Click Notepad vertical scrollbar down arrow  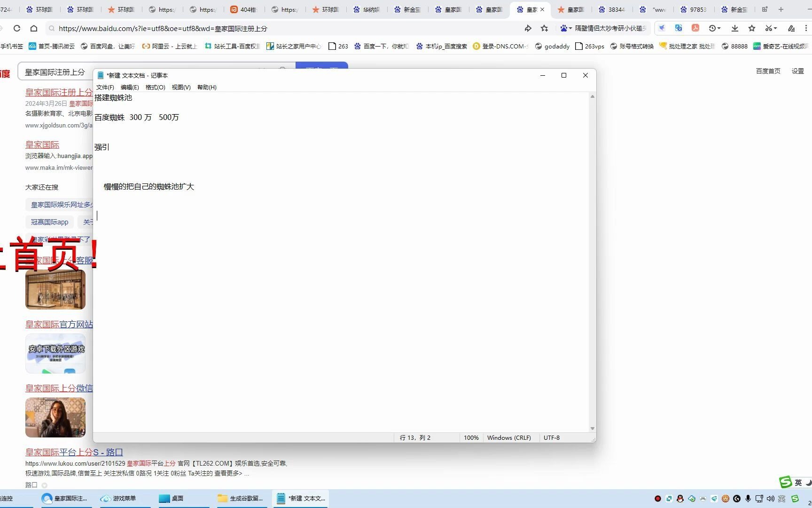592,429
